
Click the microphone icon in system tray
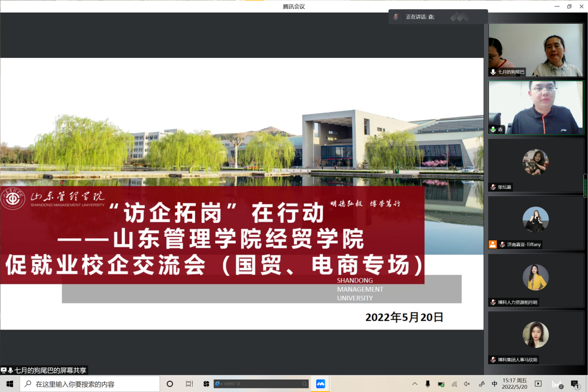tap(428, 384)
